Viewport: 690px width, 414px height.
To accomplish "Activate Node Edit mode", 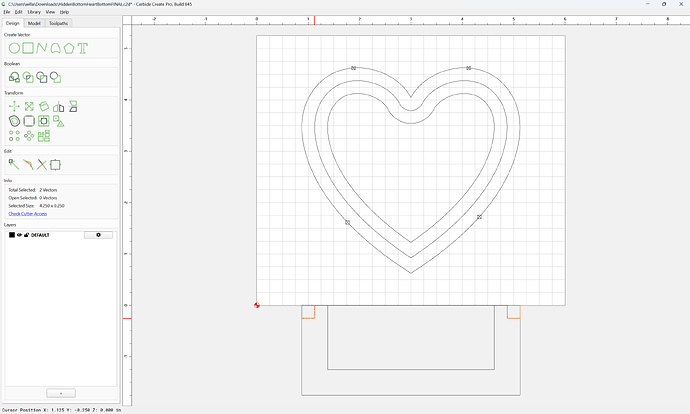I will 14,165.
